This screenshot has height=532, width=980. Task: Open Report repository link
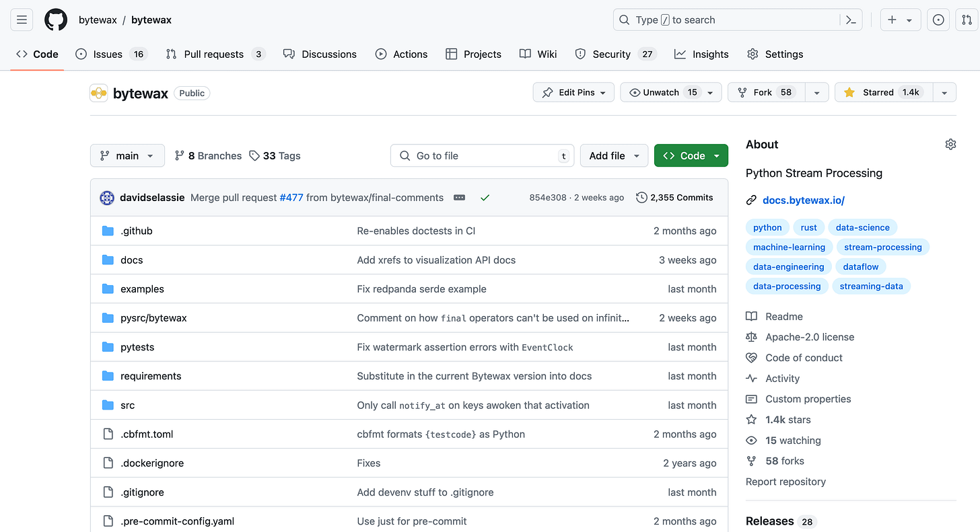point(785,482)
